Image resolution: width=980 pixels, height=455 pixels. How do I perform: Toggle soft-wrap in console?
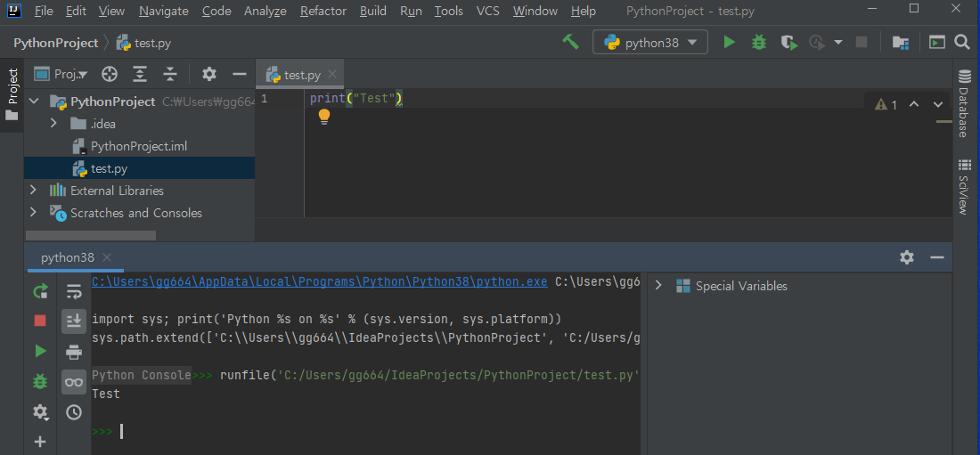click(74, 290)
